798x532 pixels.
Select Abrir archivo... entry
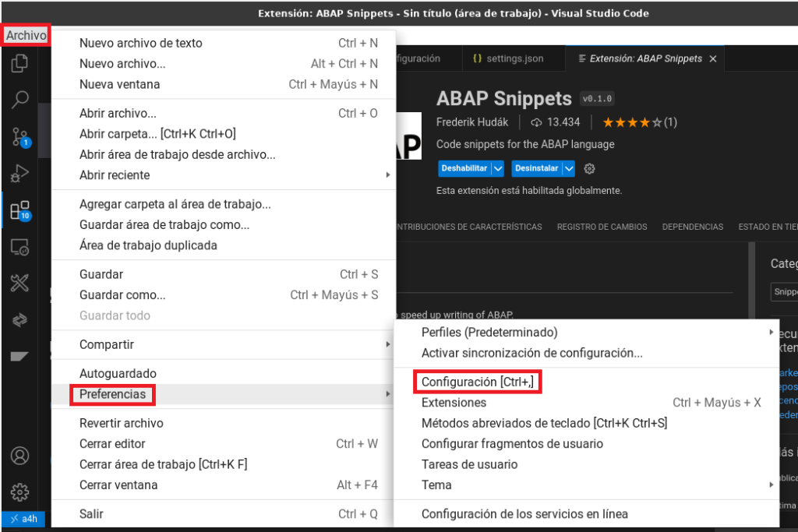click(224, 114)
